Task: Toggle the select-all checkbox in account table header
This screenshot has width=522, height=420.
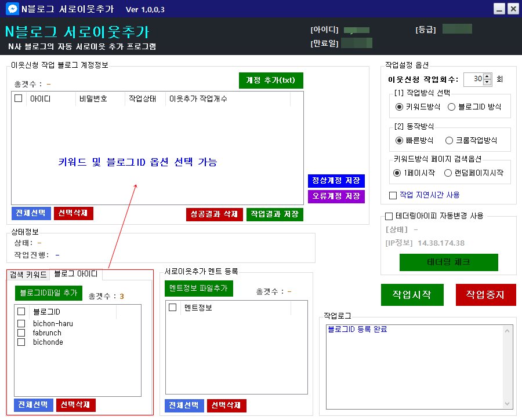Action: 19,98
